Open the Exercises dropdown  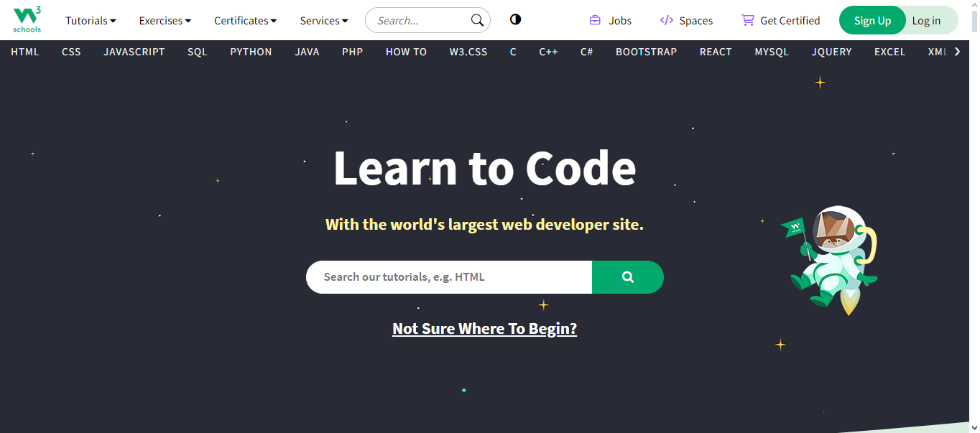pos(165,20)
